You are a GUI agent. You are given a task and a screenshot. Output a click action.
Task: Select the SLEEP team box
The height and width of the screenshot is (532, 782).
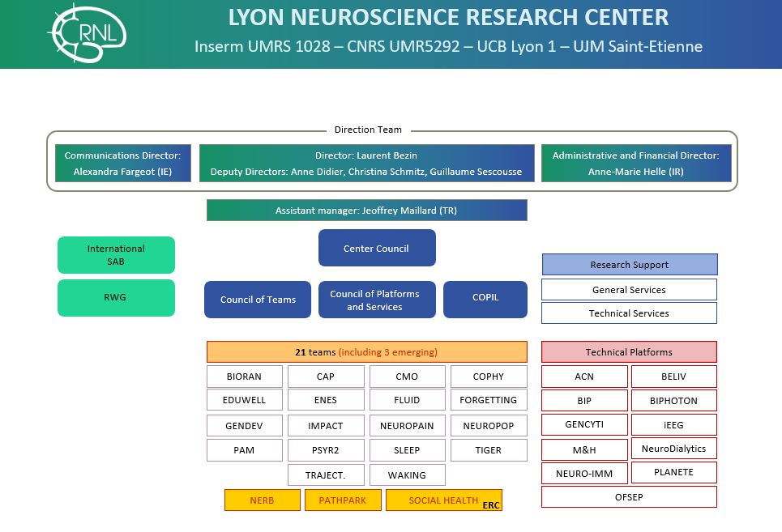point(407,450)
